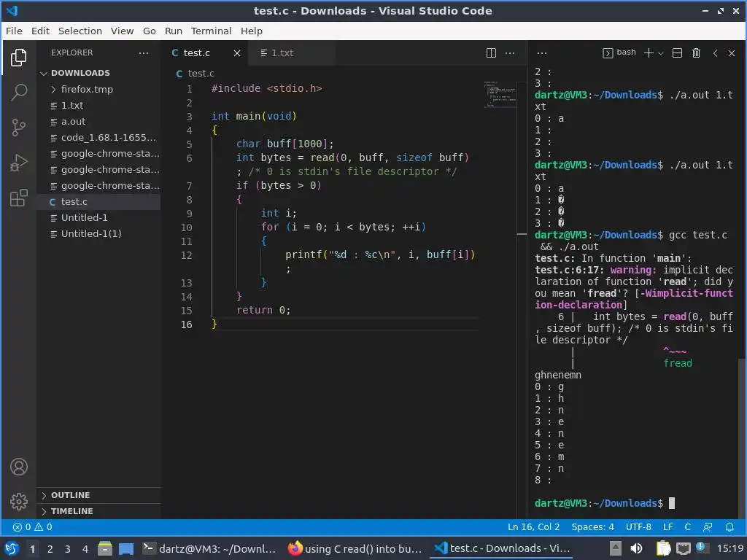Close the test.c editor tab
Screen dimensions: 747x560
237,52
